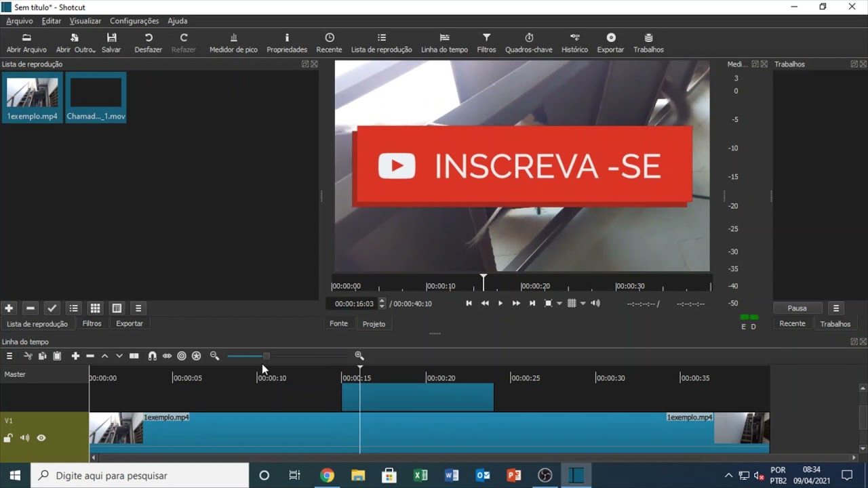Open player zoom dropdown arrow

(559, 304)
